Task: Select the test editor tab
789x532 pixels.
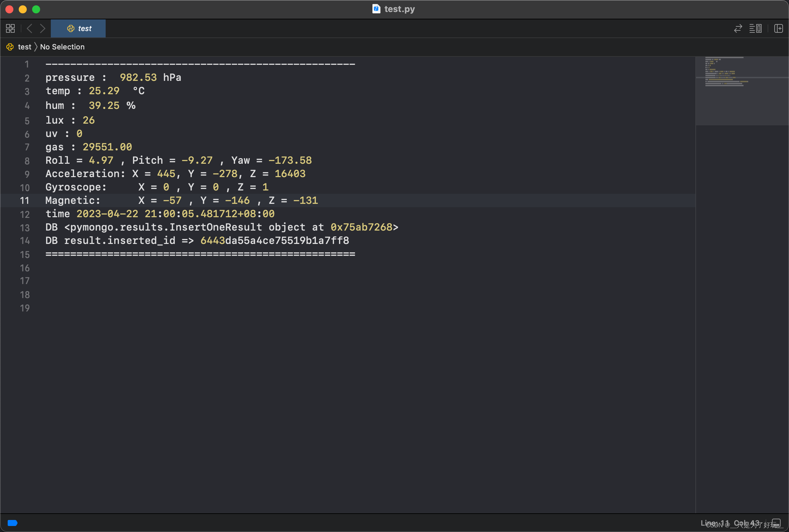Action: (78, 28)
